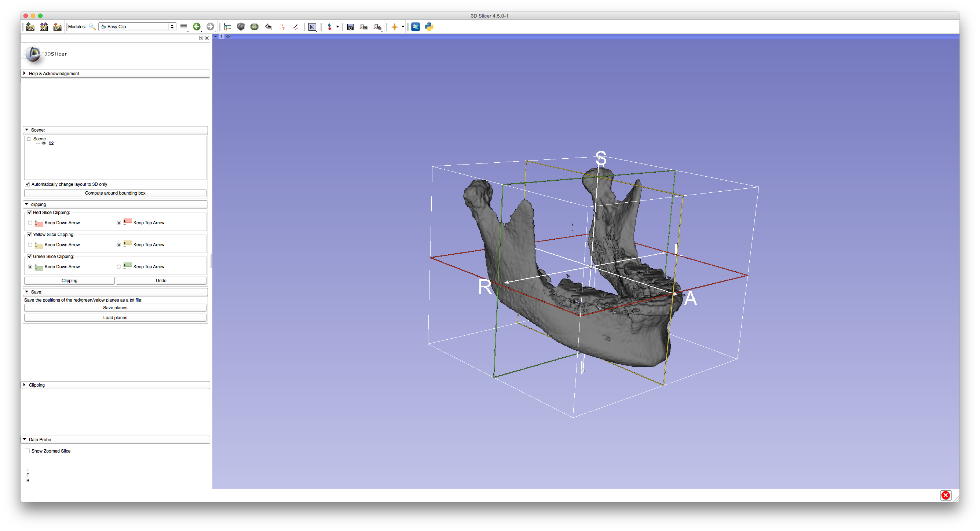Expand the Help & Acknowledgement section

[54, 74]
